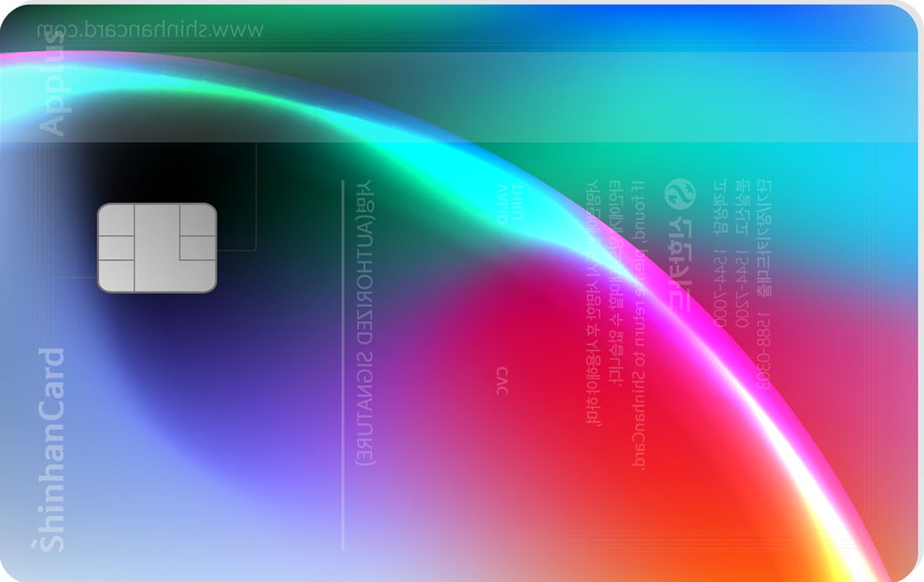
Task: Click the mirrored 1544-7000 phone number
Action: [x=720, y=287]
